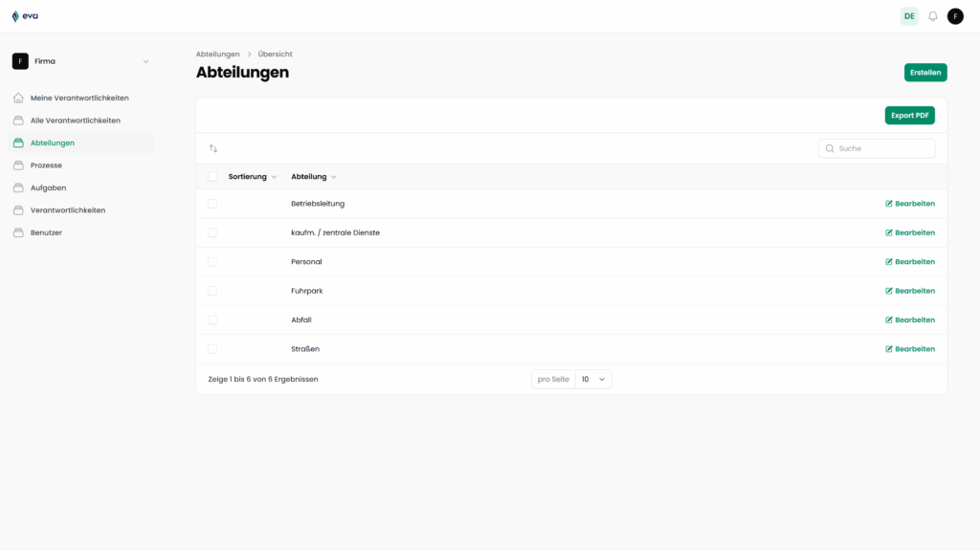Screen dimensions: 980x551
Task: Check the select-all checkbox in the table header
Action: tap(214, 176)
